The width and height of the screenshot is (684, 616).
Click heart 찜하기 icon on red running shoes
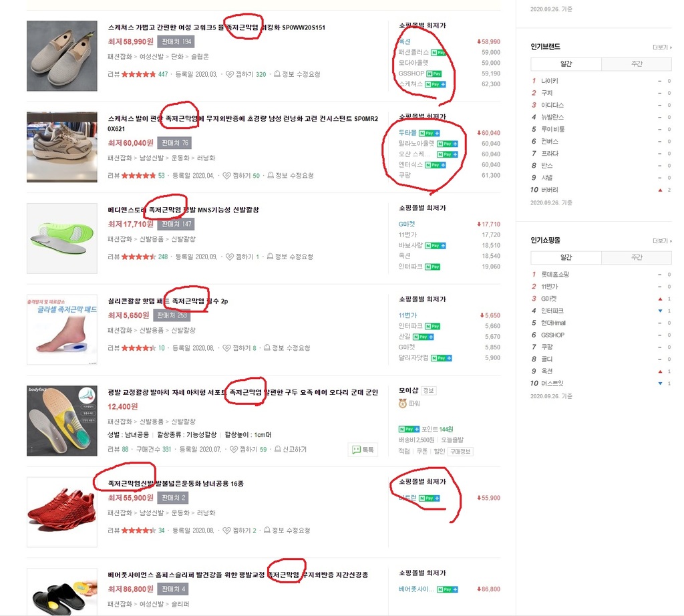(x=226, y=530)
